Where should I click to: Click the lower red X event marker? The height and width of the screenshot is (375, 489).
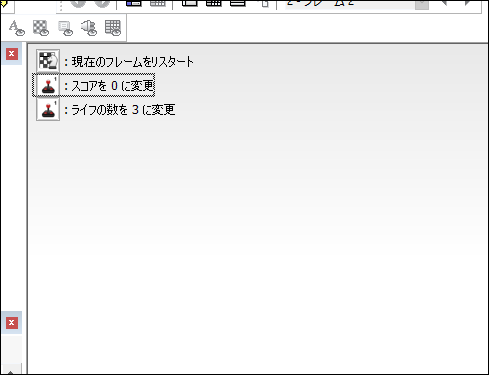click(12, 323)
